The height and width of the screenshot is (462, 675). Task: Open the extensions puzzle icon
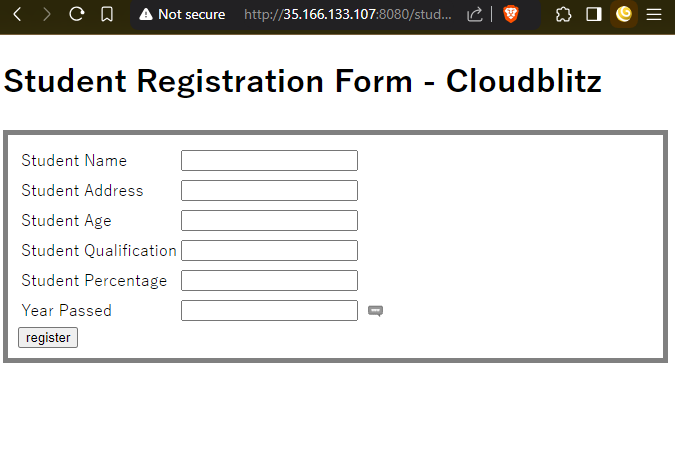(x=563, y=14)
